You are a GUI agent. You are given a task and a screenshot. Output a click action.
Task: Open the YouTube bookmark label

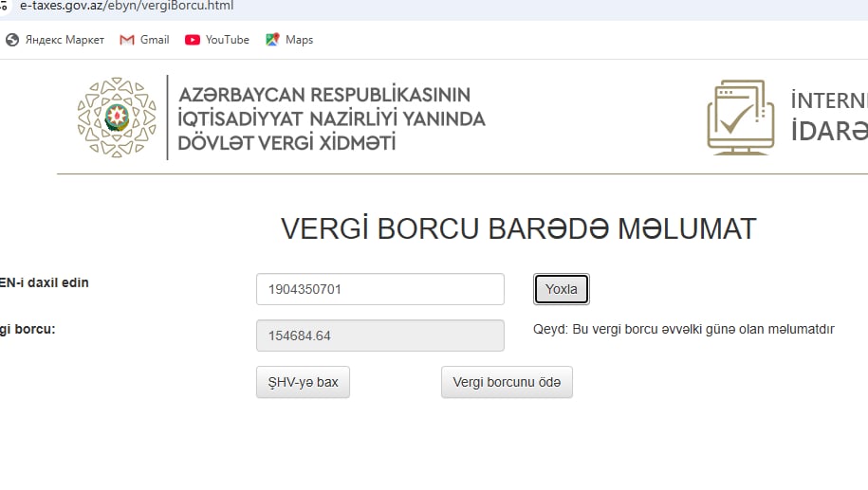click(228, 40)
